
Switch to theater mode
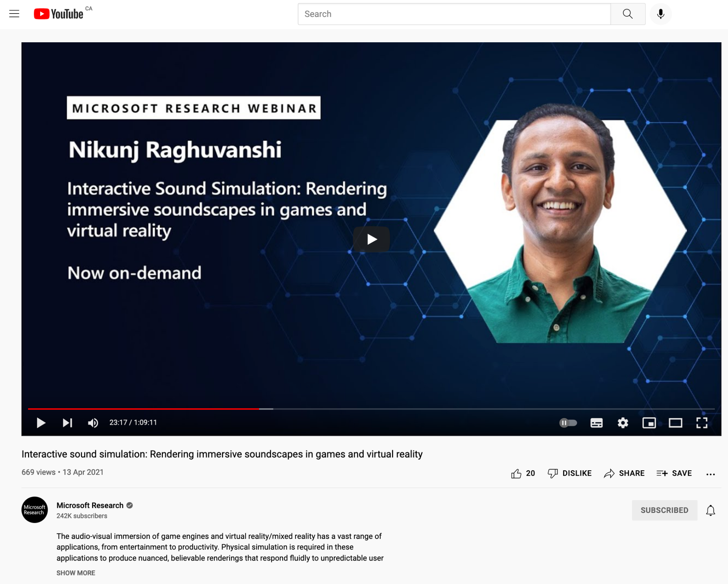coord(675,423)
